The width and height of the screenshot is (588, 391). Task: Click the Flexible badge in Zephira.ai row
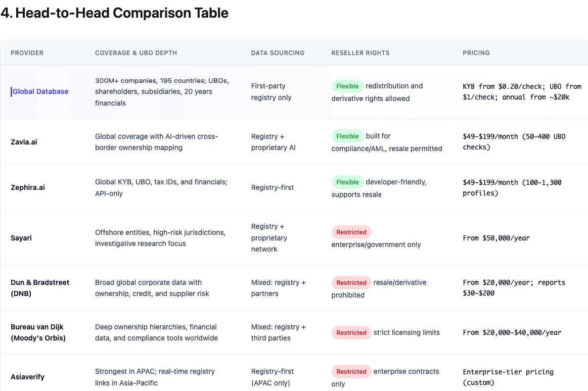coord(347,182)
